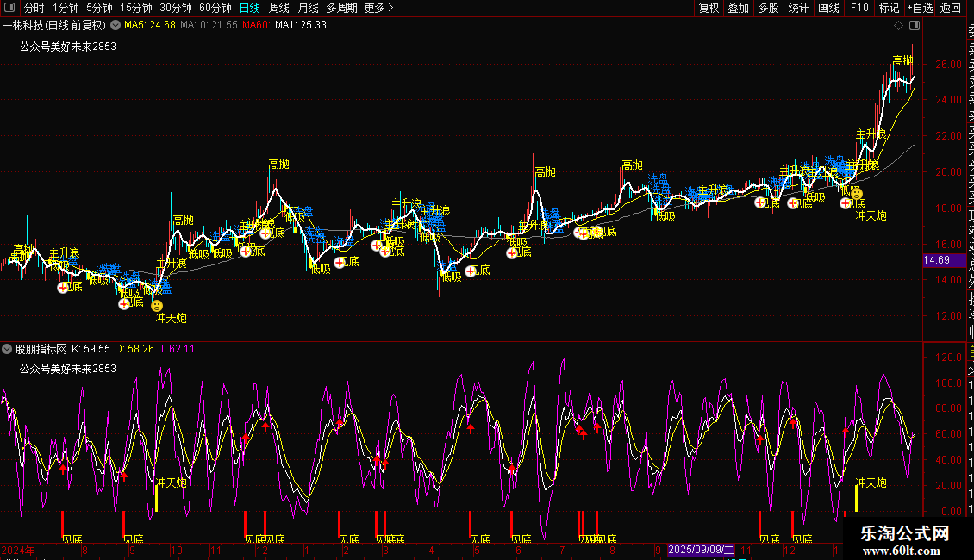
Task: Expand the 股朋指标网 indicator dropdown arrow
Action: point(8,349)
